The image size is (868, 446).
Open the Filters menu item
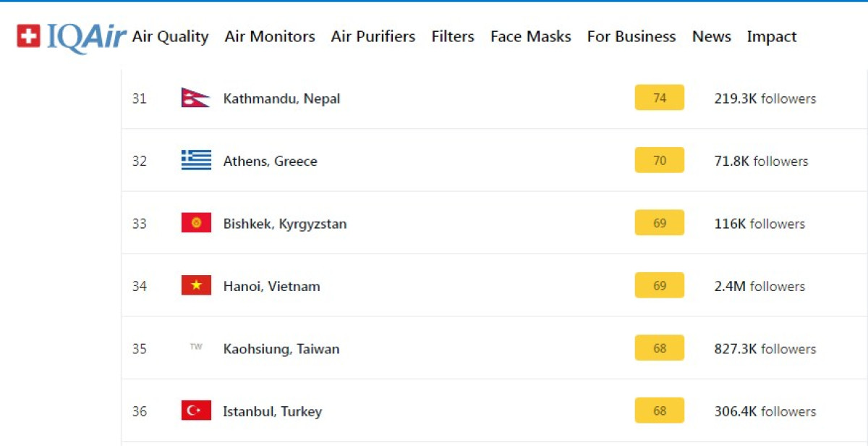[x=453, y=37]
